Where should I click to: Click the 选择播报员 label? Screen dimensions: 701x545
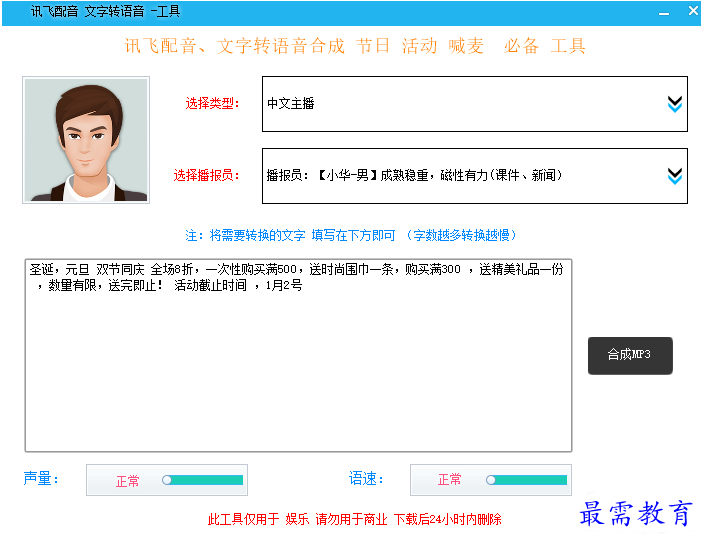tap(207, 175)
